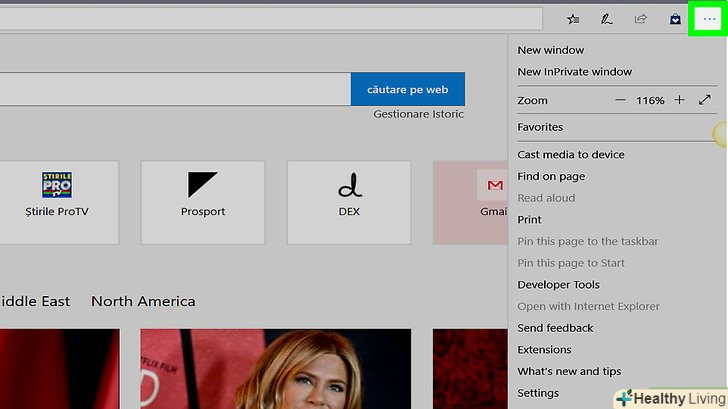The image size is (728, 409).
Task: Click Pin this page to the taskbar
Action: pyautogui.click(x=588, y=241)
